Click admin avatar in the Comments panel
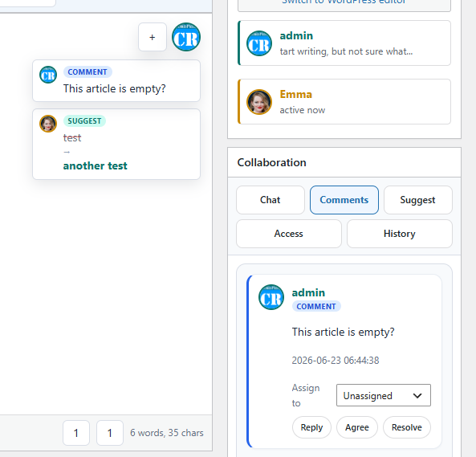The image size is (476, 457). click(x=271, y=297)
